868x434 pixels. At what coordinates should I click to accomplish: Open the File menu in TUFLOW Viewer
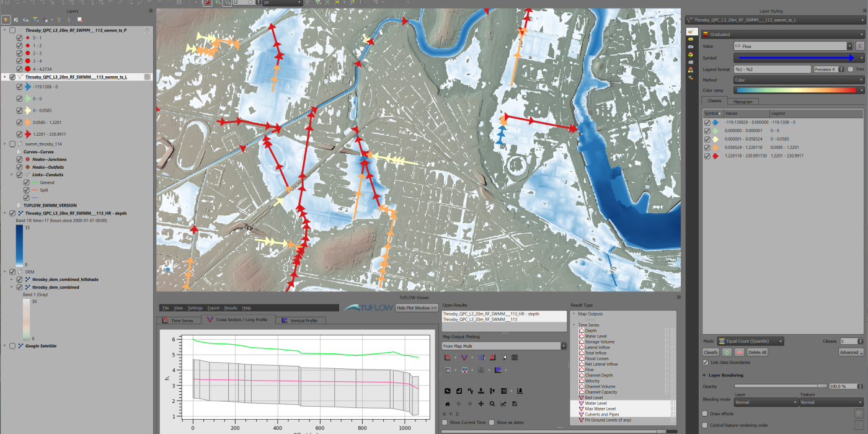coord(166,308)
